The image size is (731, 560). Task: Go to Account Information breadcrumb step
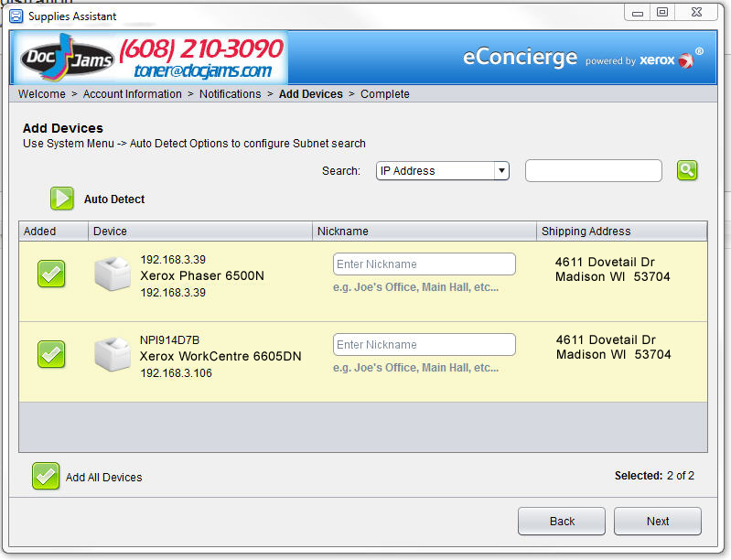(132, 94)
